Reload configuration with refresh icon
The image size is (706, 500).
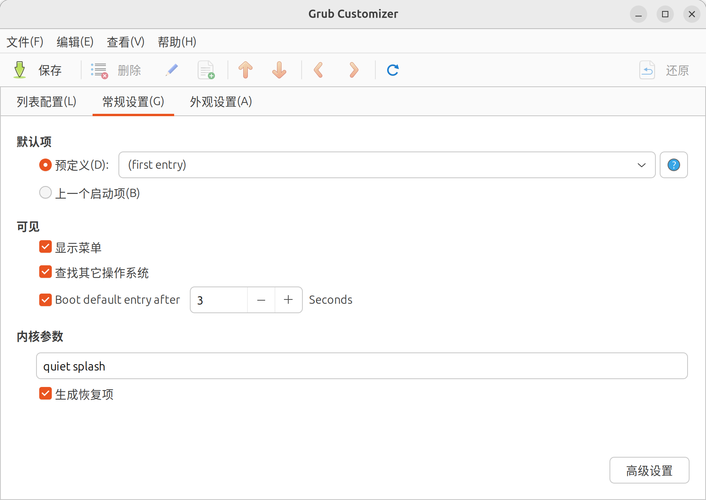pyautogui.click(x=393, y=70)
